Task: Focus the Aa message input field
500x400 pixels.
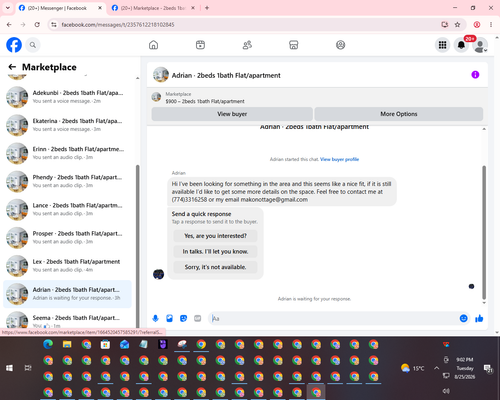Action: 334,318
